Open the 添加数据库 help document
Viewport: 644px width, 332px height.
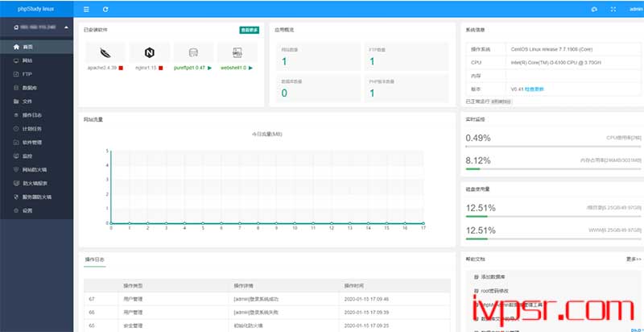point(491,277)
